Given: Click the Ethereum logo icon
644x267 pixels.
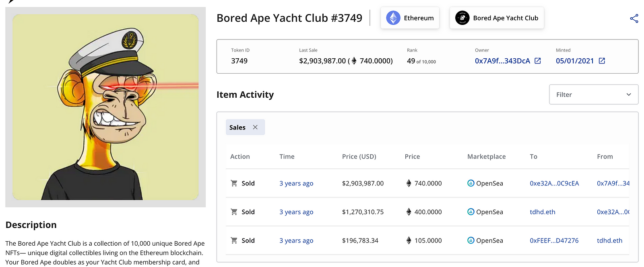Looking at the screenshot, I should 393,18.
